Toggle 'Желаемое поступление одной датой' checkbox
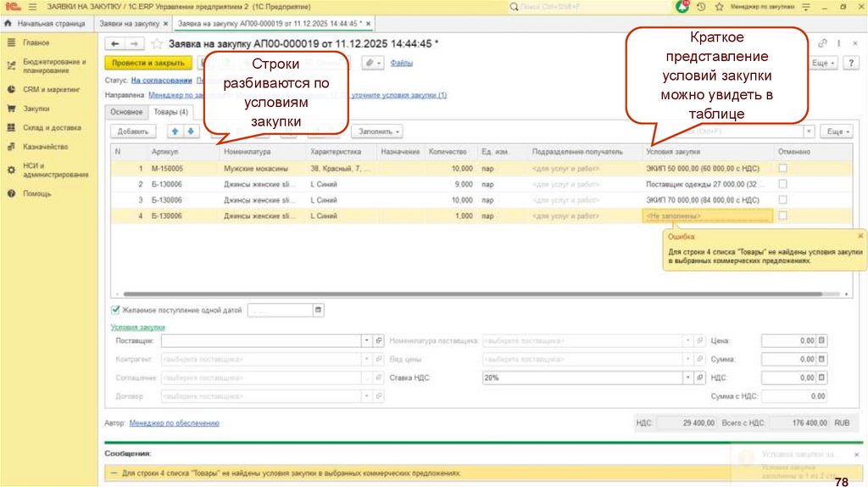Viewport: 868px width, 487px height. (x=115, y=311)
